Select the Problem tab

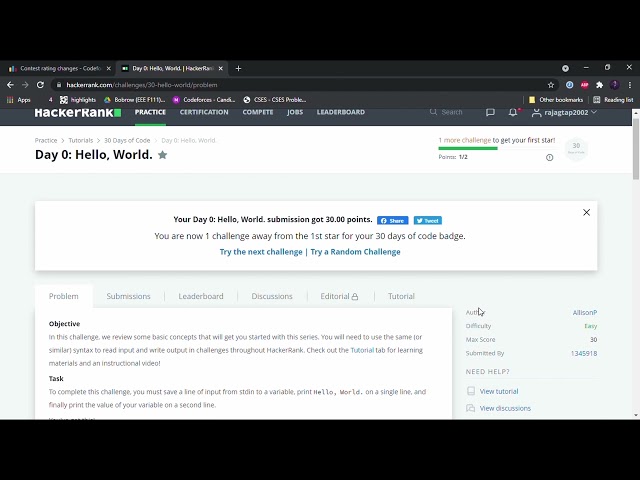click(x=64, y=296)
